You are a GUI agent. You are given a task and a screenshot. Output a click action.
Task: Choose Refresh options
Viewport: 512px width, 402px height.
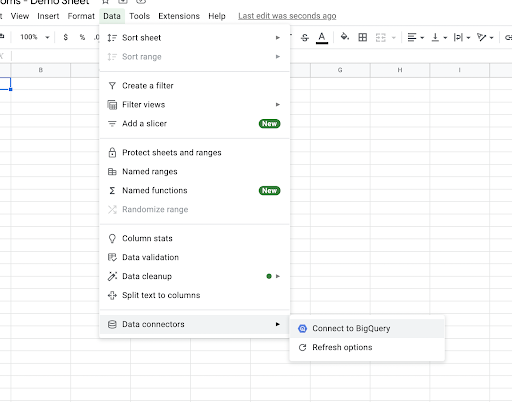click(x=367, y=348)
